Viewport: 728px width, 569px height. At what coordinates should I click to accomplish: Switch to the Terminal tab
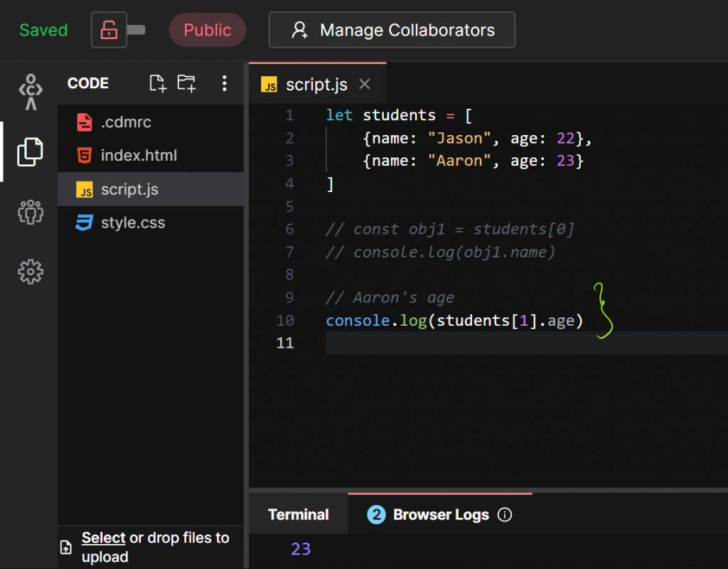[x=298, y=515]
